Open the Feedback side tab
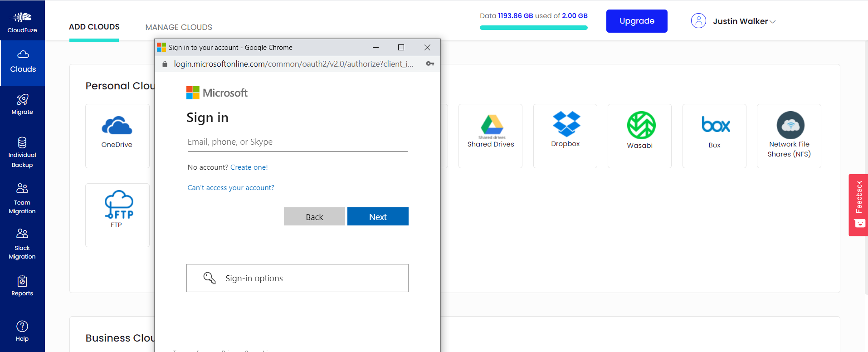 858,205
